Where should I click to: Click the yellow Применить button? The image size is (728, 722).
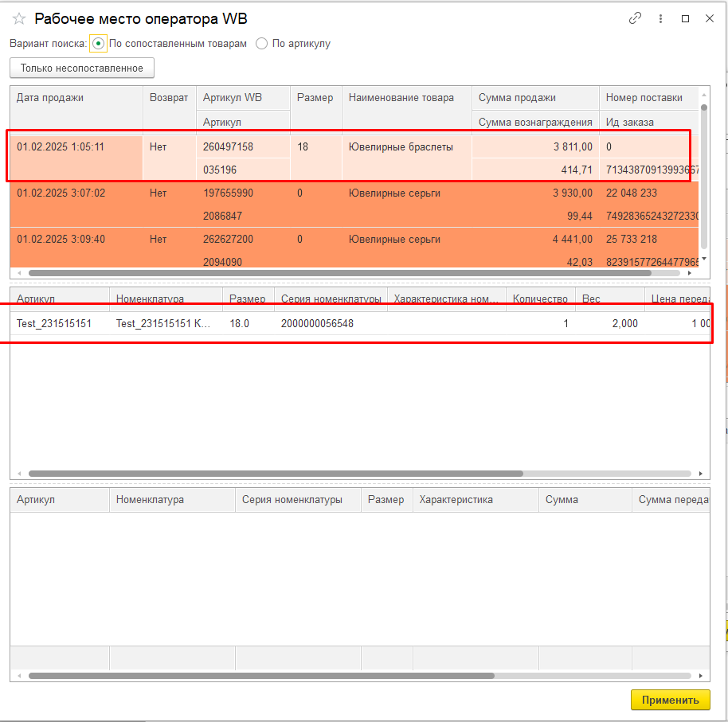[x=671, y=701]
